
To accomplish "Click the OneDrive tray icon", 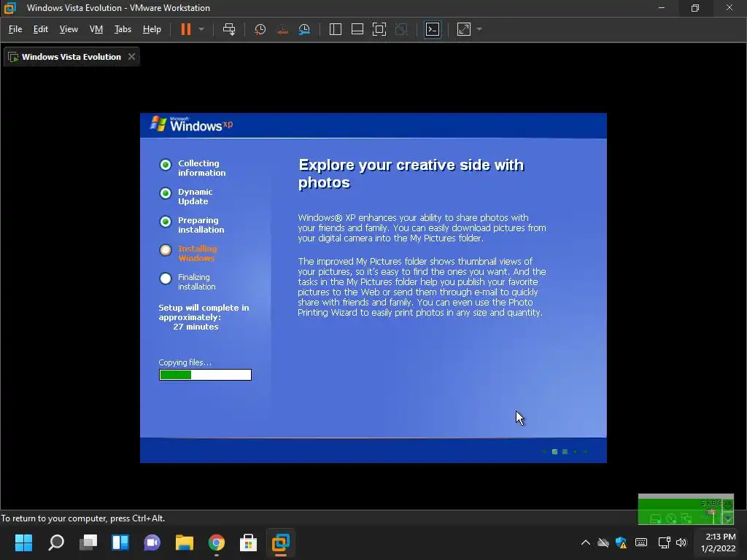I will pos(603,542).
